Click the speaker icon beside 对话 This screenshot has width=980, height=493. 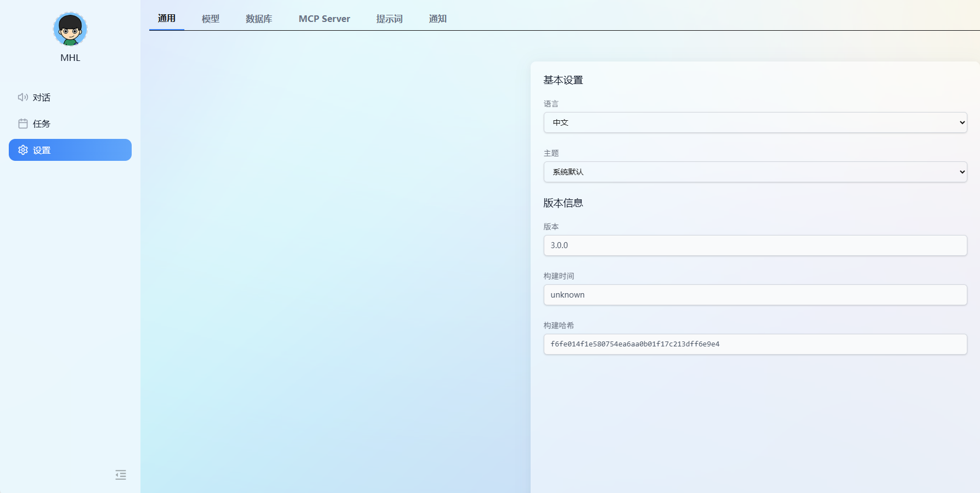tap(22, 97)
